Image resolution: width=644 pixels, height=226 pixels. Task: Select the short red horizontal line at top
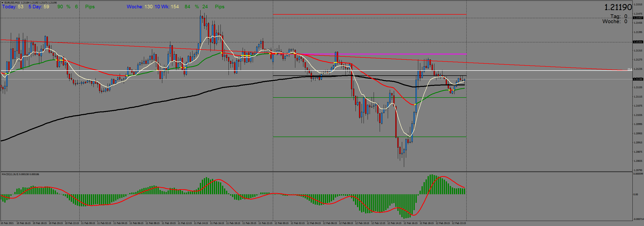370,14
